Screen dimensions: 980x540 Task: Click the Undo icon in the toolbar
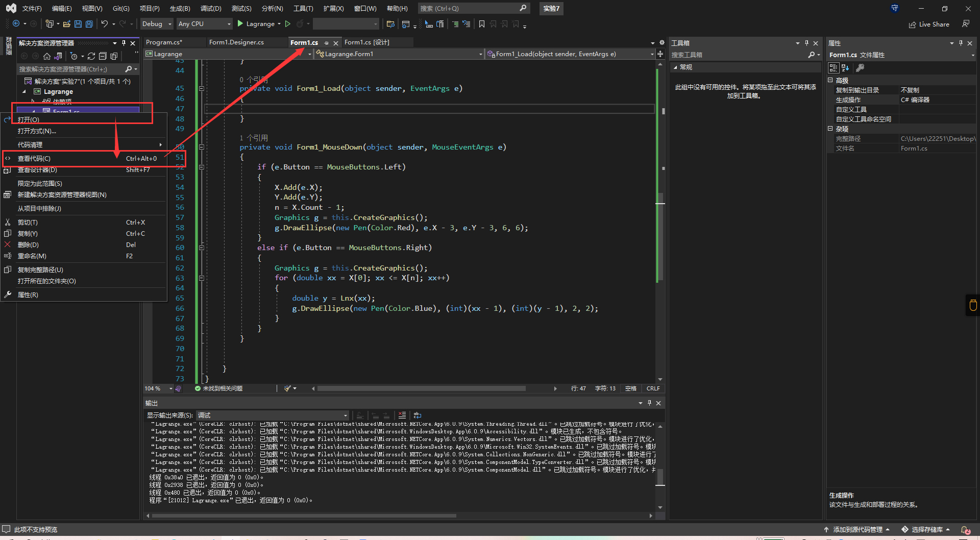point(105,24)
